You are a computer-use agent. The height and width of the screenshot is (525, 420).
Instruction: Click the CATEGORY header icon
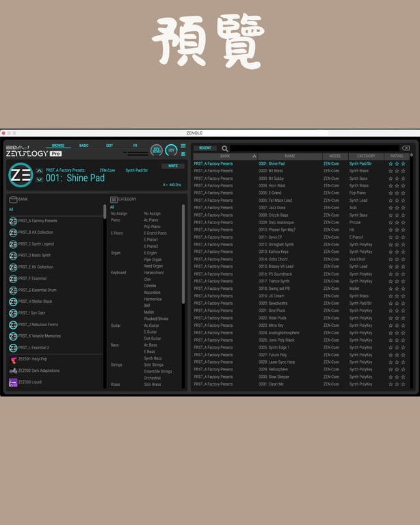tap(114, 200)
